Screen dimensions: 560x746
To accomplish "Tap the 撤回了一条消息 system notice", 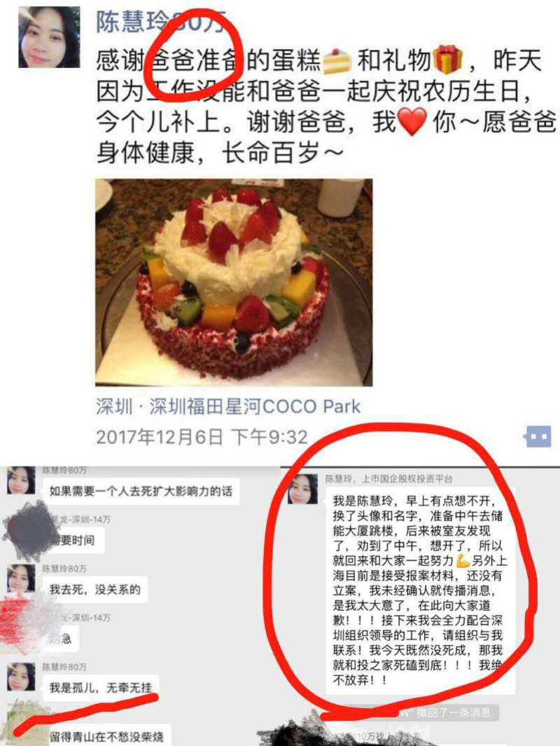I will coord(444,712).
